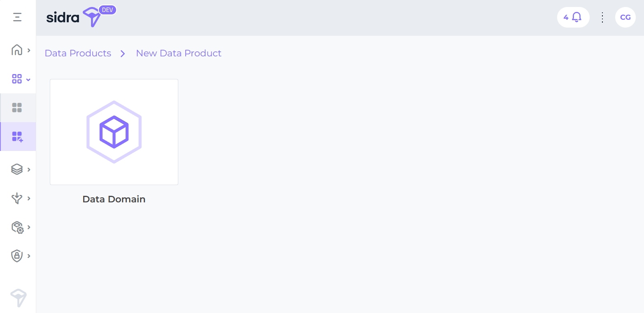This screenshot has height=313, width=644.
Task: Expand the chevron beside the shield icon
Action: coord(29,256)
